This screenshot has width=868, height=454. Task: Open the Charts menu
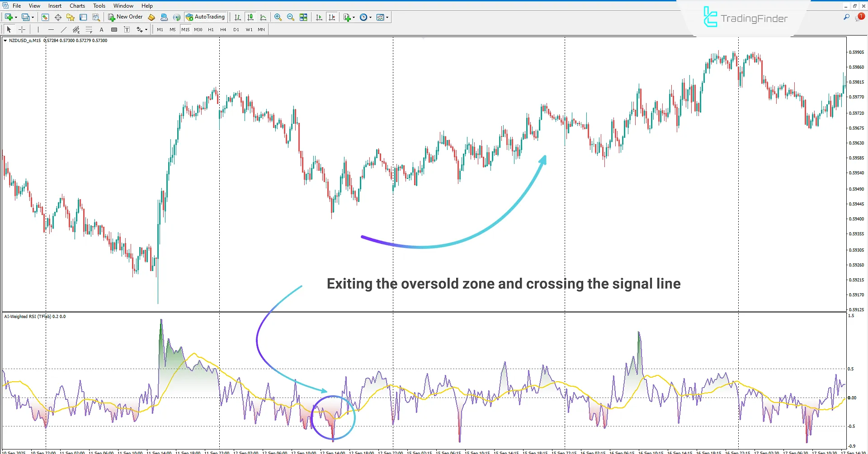[x=77, y=5]
